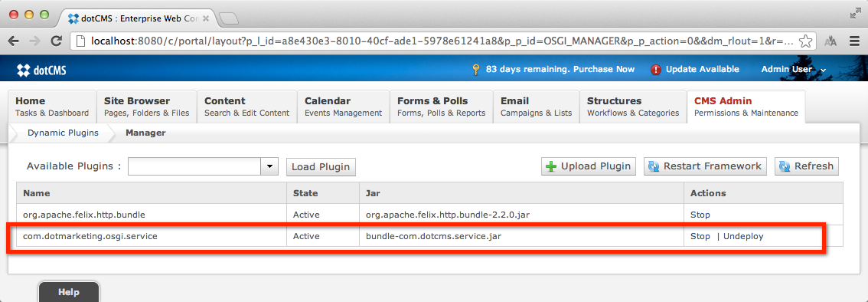Screen dimensions: 868x302
Task: Click the Load Plugin button
Action: click(x=321, y=167)
